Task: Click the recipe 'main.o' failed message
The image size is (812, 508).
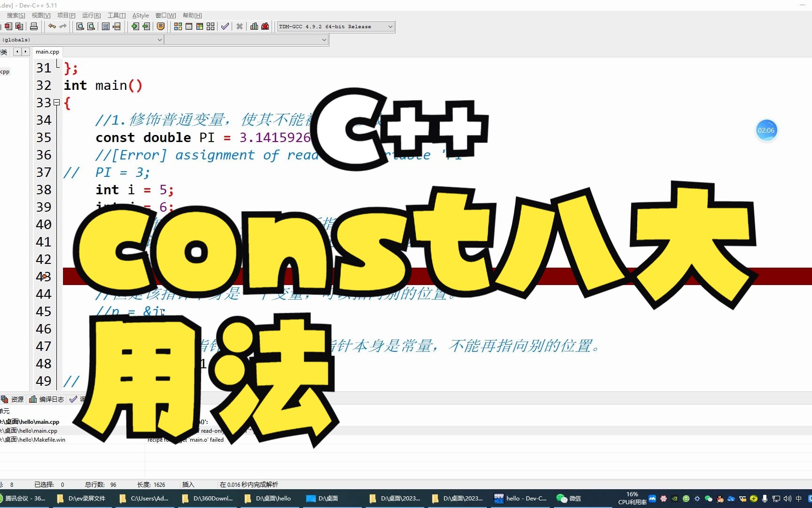Action: pos(186,440)
